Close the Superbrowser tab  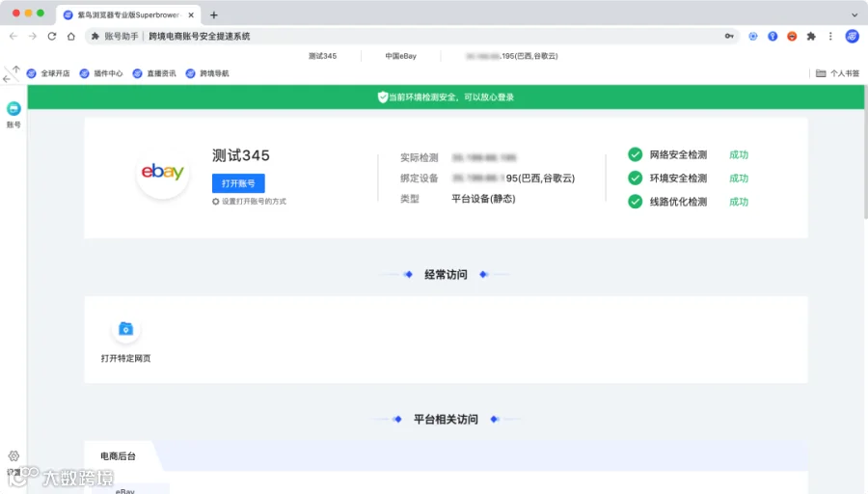pyautogui.click(x=191, y=14)
